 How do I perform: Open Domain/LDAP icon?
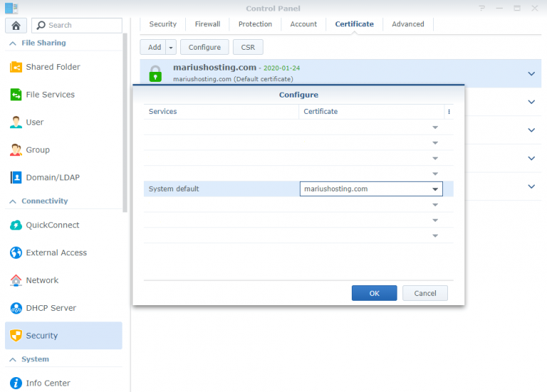coord(16,177)
